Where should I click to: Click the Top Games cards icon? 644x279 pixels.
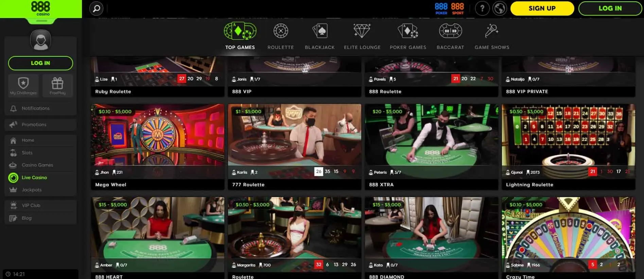coord(240,31)
